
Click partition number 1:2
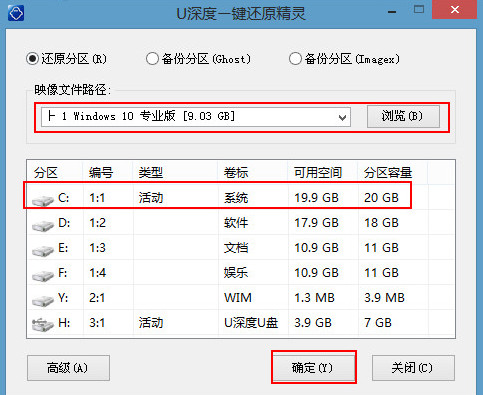tap(97, 223)
